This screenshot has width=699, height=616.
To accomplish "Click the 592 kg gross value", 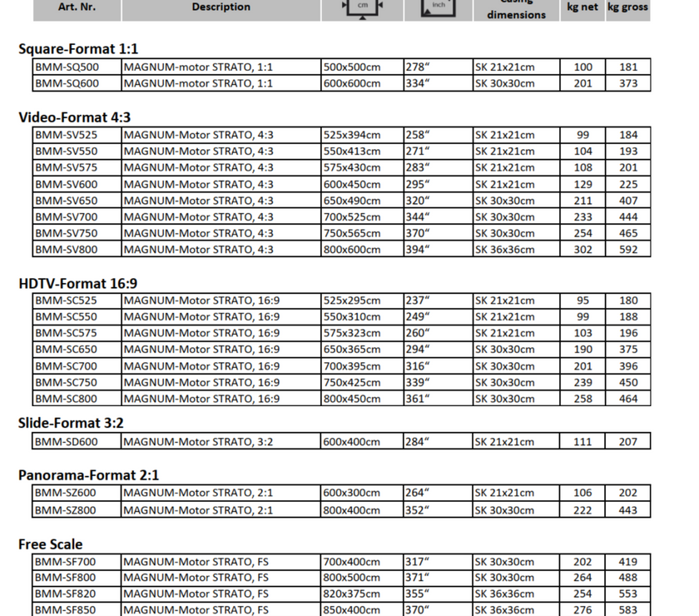I will point(627,250).
